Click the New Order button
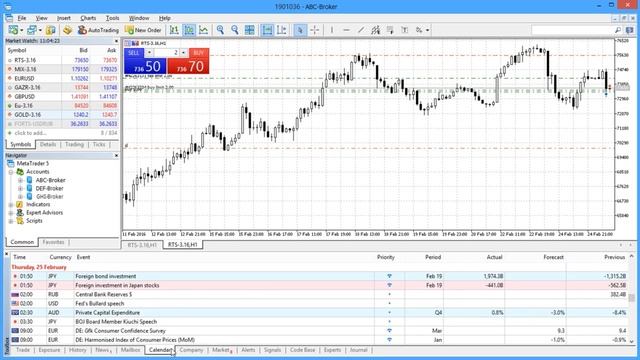Screen dimensions: 640x360 (x=143, y=30)
